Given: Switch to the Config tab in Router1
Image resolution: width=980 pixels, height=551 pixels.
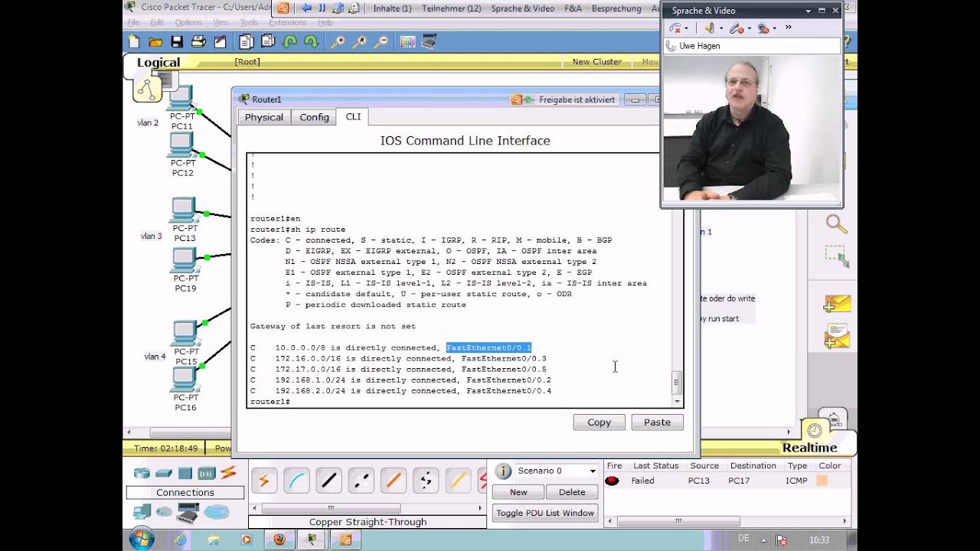Looking at the screenshot, I should tap(314, 117).
